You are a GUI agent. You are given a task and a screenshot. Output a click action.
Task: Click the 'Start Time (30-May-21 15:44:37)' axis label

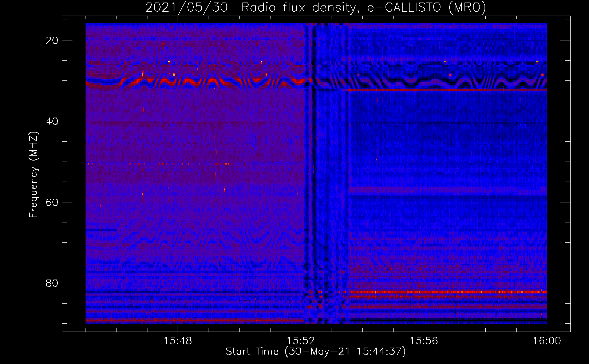(316, 352)
